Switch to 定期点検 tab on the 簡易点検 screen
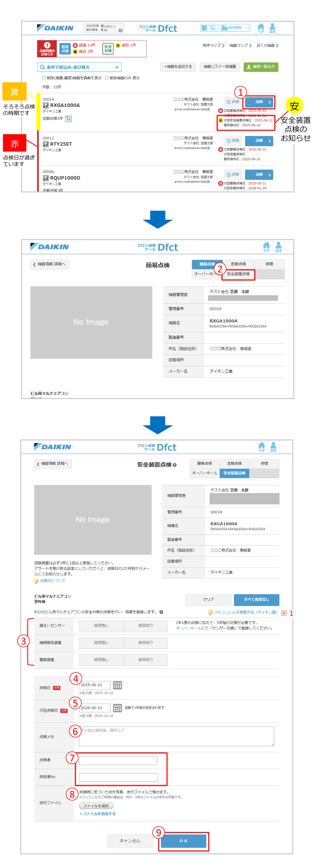Viewport: 322px width, 868px height. (238, 264)
